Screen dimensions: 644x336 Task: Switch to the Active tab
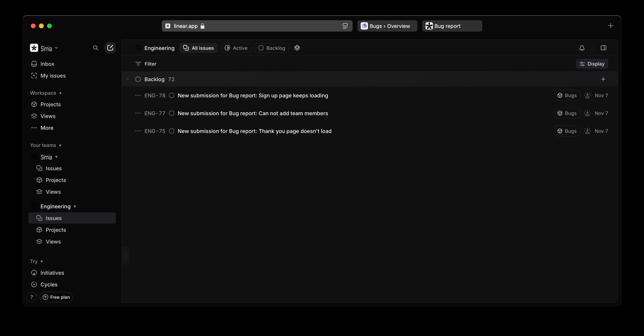236,48
